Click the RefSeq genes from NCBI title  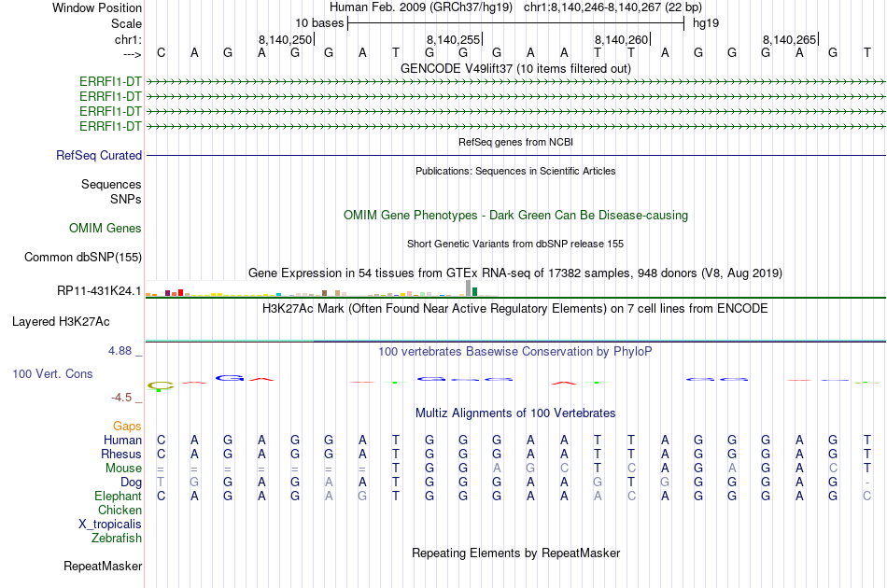coord(515,142)
